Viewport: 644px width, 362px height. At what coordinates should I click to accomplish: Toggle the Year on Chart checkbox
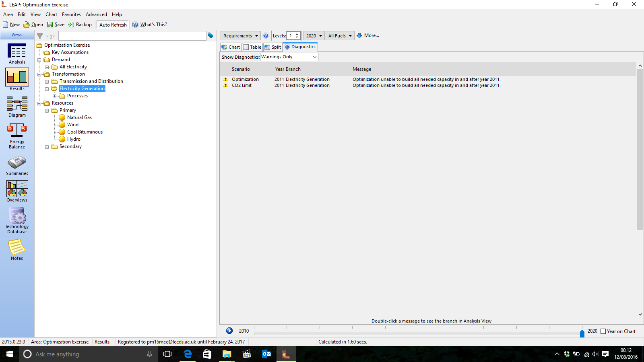[x=603, y=331]
